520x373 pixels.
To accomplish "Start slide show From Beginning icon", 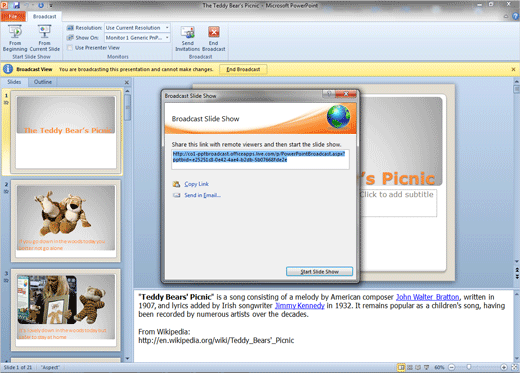I will coord(15,32).
